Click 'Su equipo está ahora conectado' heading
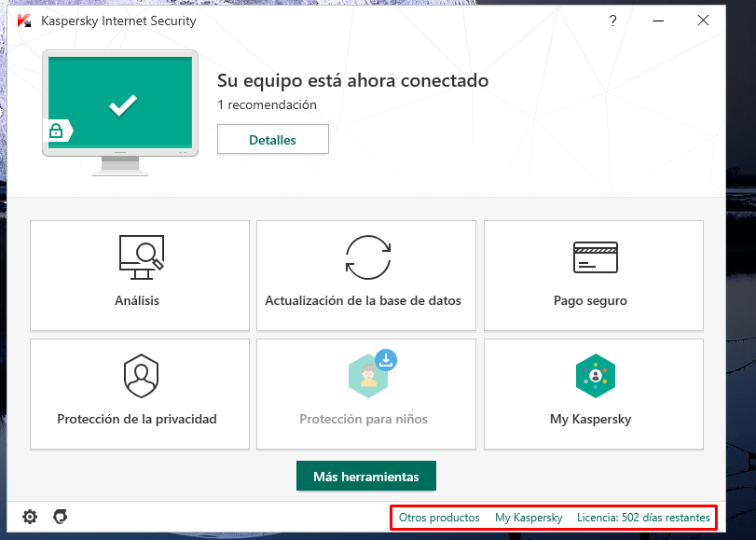This screenshot has width=756, height=540. click(x=352, y=80)
